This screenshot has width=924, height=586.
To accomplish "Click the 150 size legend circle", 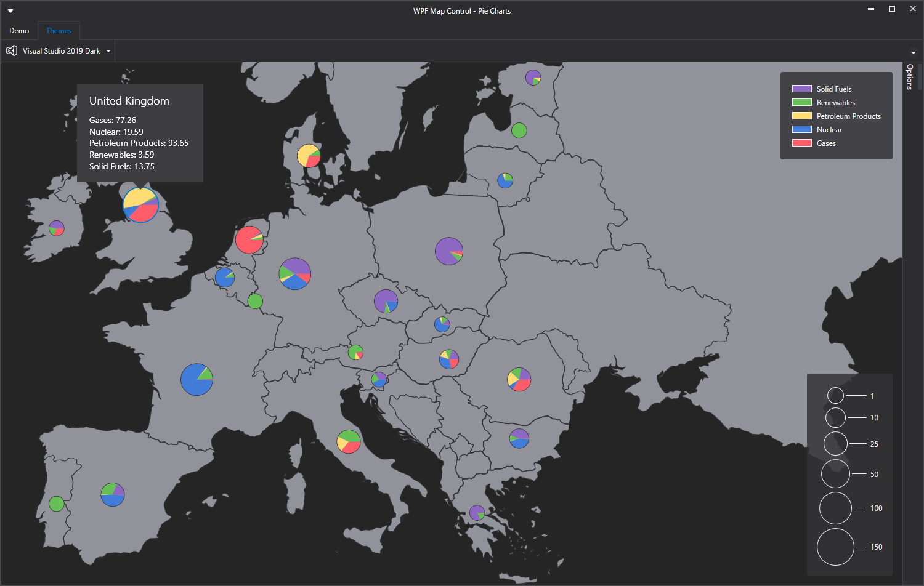I will (x=835, y=547).
